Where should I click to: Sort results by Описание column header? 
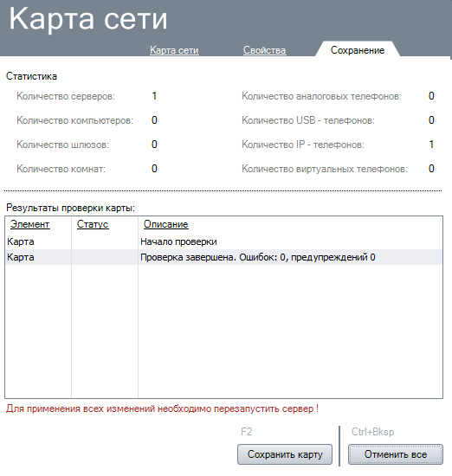point(166,224)
